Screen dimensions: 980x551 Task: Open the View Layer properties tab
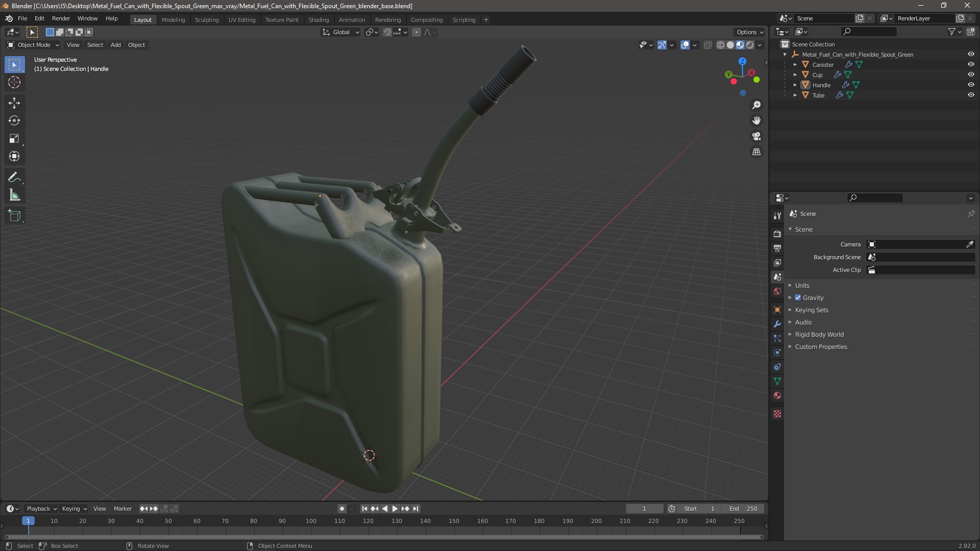pos(777,262)
